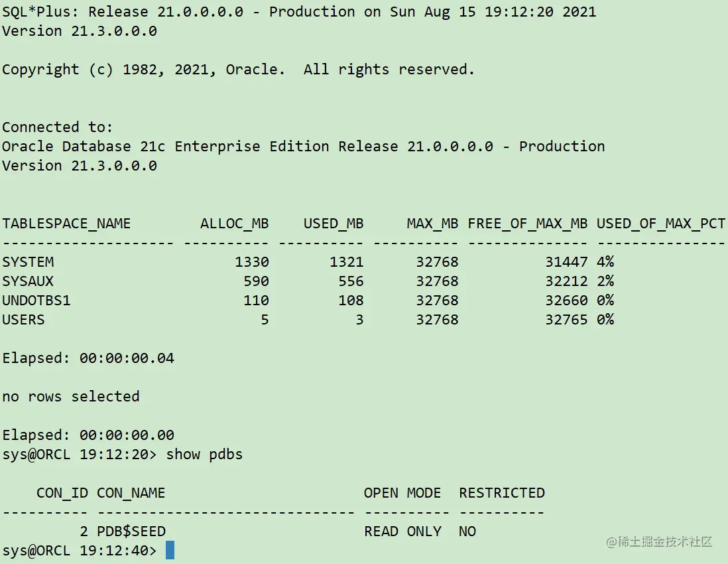Click the SYSTEM tablespace name

pos(28,262)
